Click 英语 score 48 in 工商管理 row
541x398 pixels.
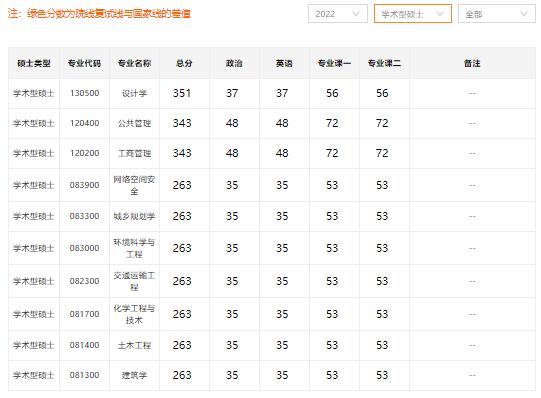pyautogui.click(x=282, y=153)
